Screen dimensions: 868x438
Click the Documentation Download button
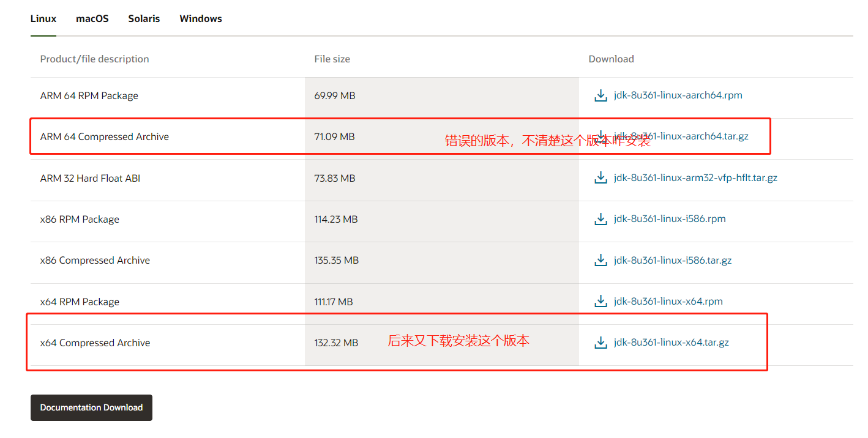pos(91,407)
